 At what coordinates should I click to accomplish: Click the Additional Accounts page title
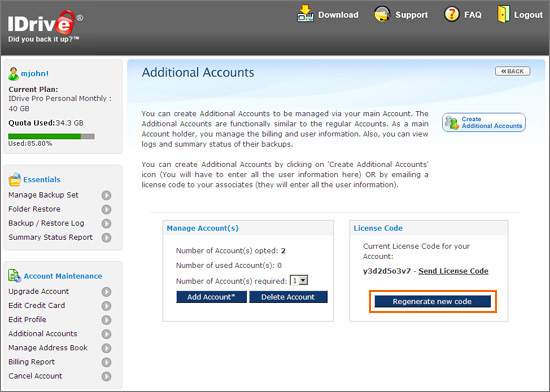pos(198,73)
